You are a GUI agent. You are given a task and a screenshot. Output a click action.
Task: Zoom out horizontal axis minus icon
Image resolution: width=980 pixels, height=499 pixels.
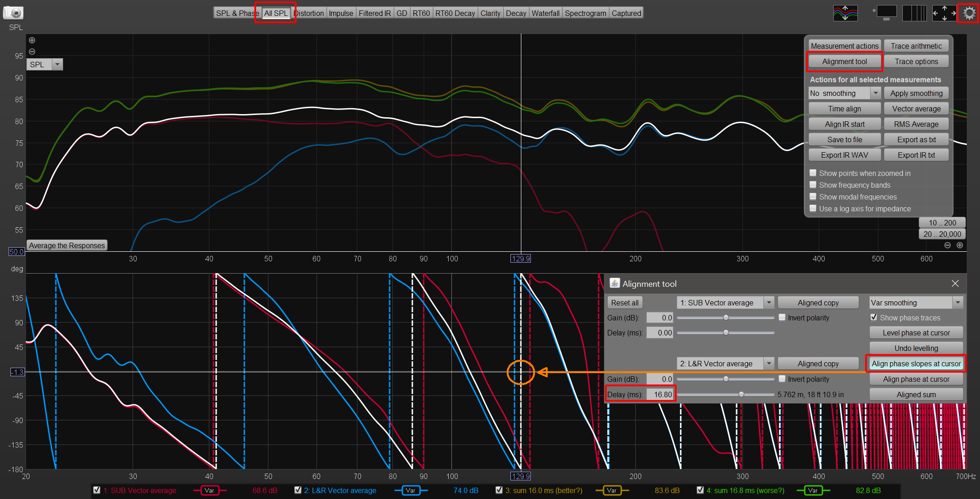(947, 245)
